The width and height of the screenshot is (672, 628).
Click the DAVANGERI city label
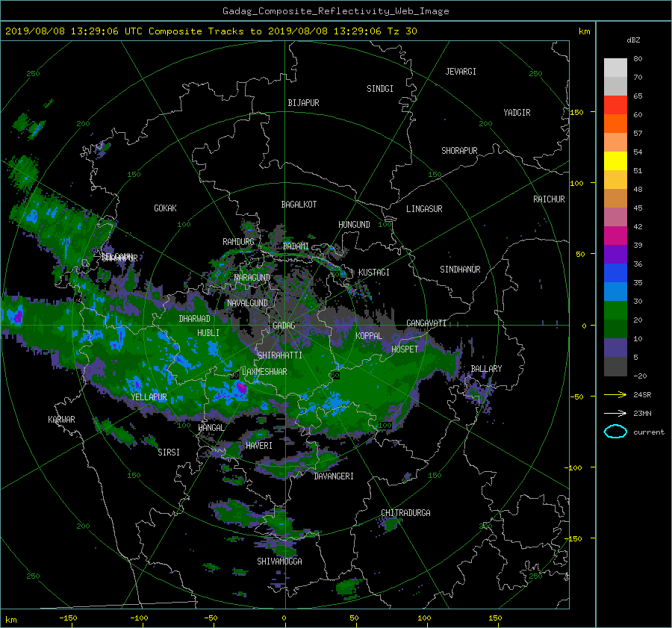pyautogui.click(x=334, y=476)
